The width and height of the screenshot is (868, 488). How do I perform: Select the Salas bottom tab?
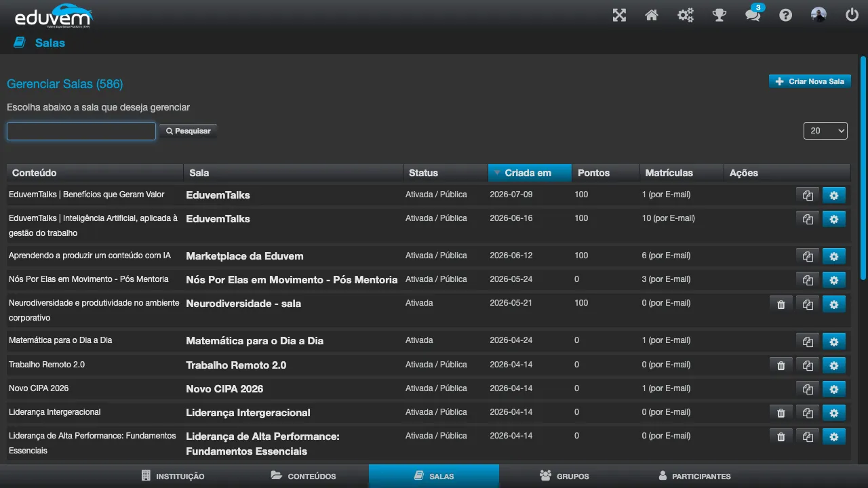point(434,476)
